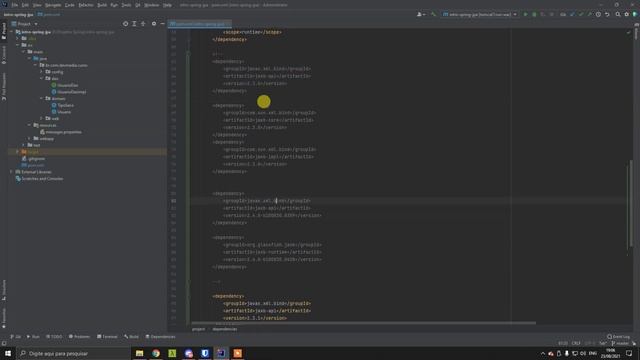Click the Expand All icon in Project panel
Viewport: 640px width, 360px height.
[x=134, y=24]
